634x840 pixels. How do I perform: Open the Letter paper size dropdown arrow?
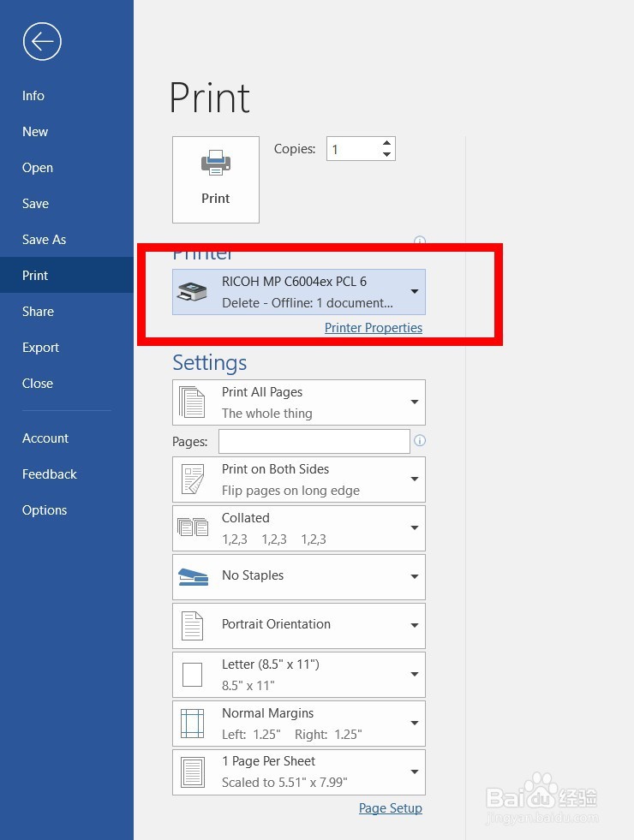[x=415, y=674]
